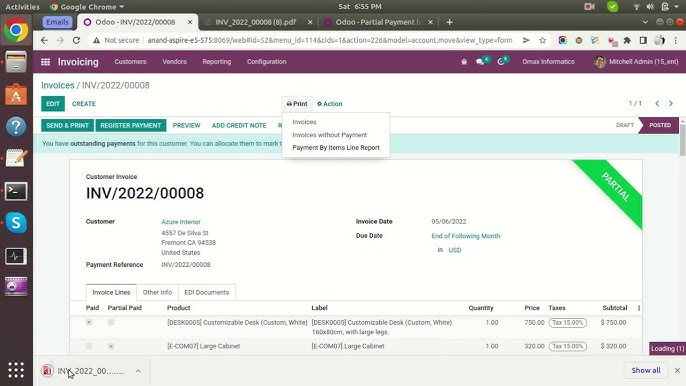Open Google Chrome from the Ubuntu dock
This screenshot has height=386, width=686.
(x=16, y=30)
